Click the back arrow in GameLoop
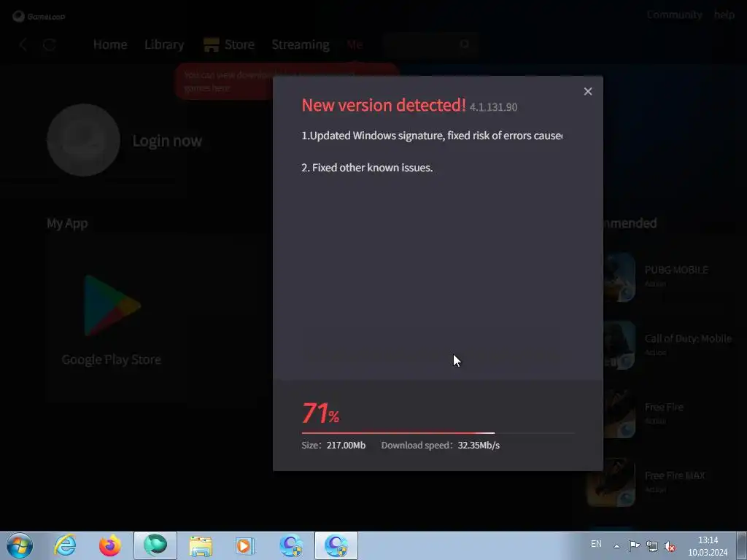Image resolution: width=747 pixels, height=560 pixels. (23, 44)
